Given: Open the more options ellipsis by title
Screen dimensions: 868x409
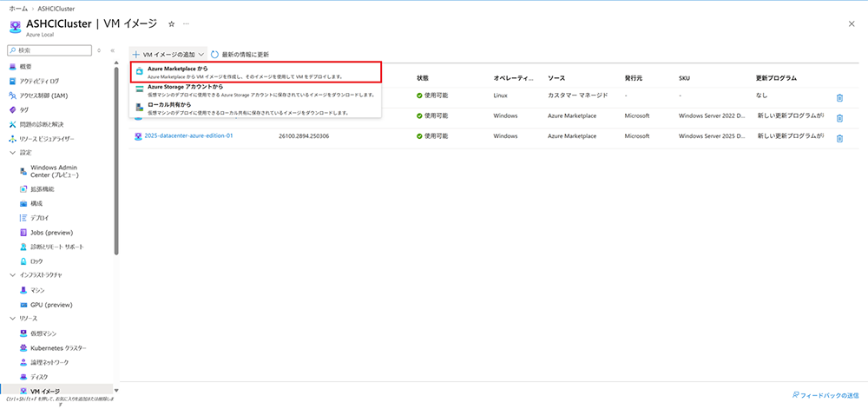Looking at the screenshot, I should 186,24.
